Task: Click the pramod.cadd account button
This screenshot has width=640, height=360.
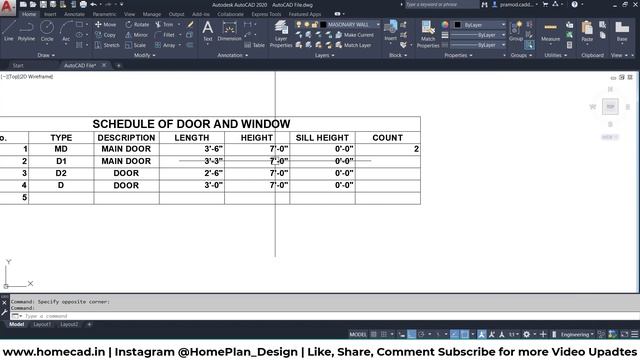Action: tap(516, 4)
